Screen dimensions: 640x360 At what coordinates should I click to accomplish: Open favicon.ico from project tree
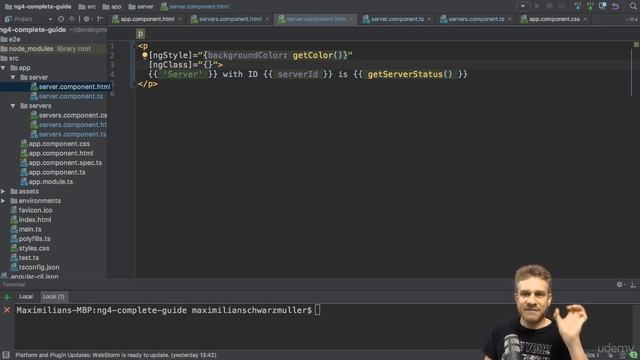click(31, 210)
